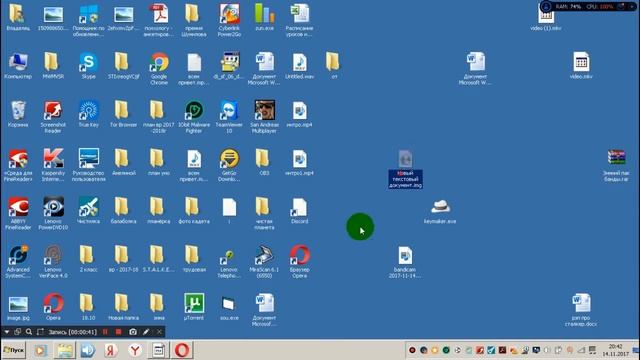
Task: Open the Tor Browser folder
Action: (x=123, y=113)
